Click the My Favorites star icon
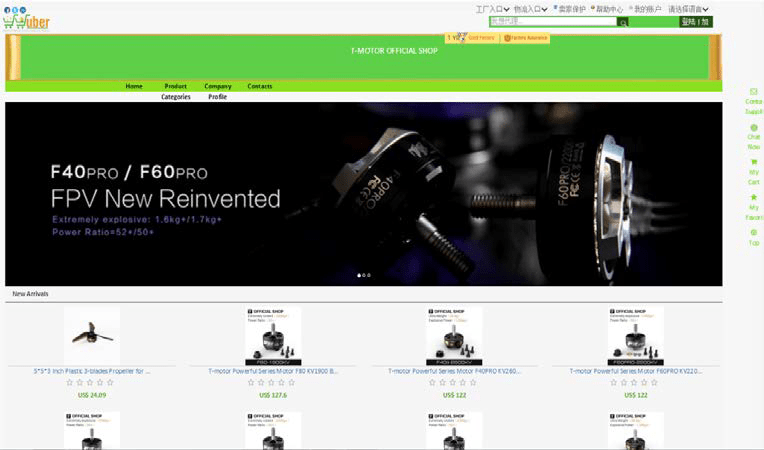This screenshot has width=764, height=450. [x=753, y=198]
